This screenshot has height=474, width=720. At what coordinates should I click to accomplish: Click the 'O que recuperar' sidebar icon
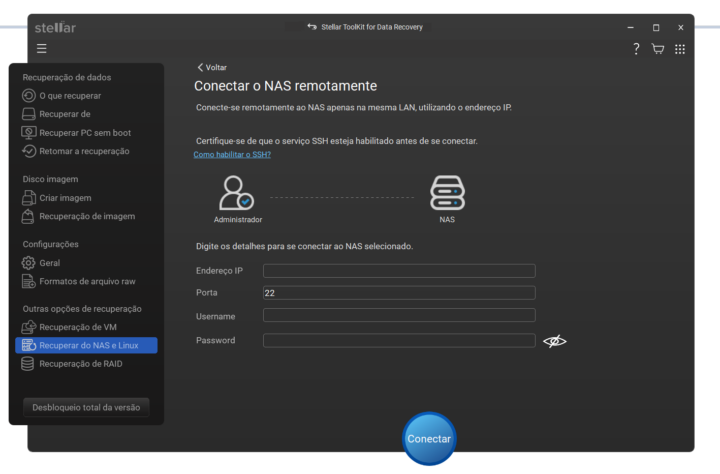(28, 96)
